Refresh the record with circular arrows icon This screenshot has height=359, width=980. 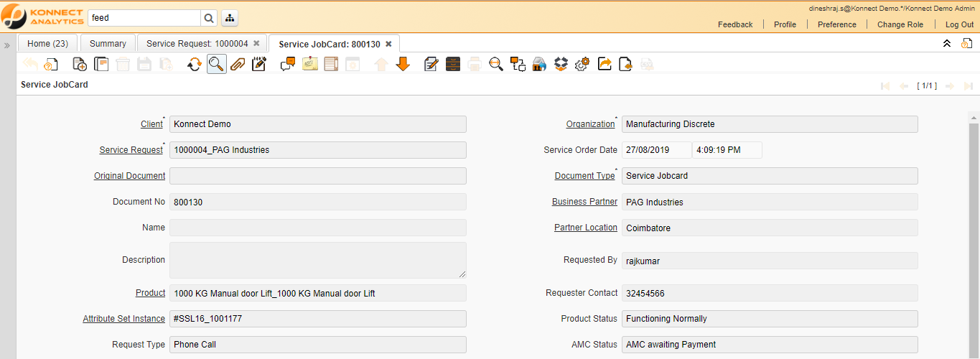(x=194, y=64)
